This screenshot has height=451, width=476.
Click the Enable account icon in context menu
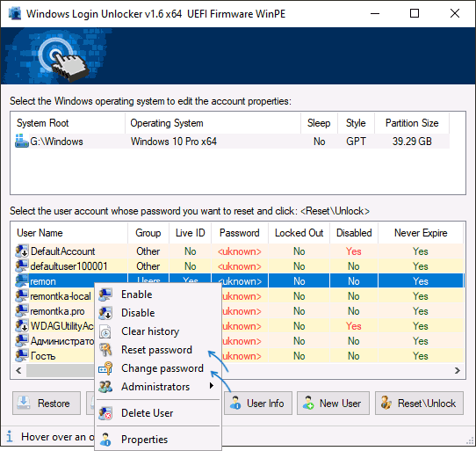click(105, 295)
